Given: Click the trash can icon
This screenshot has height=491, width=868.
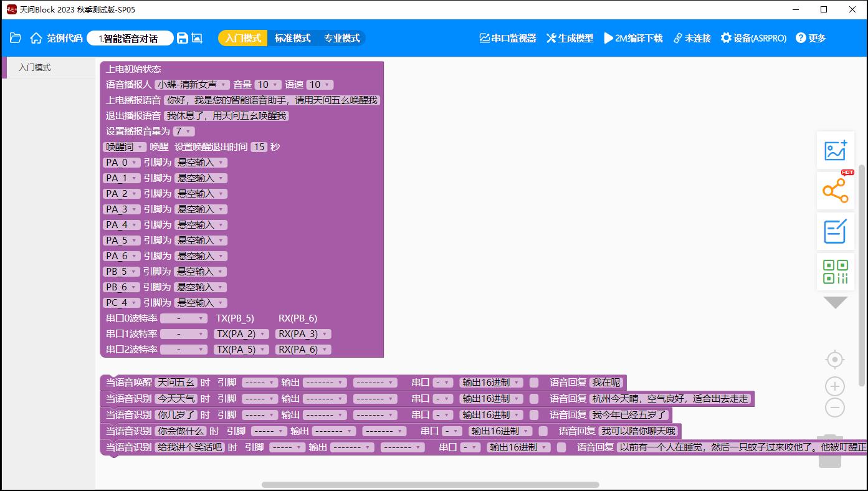Looking at the screenshot, I should (x=830, y=451).
